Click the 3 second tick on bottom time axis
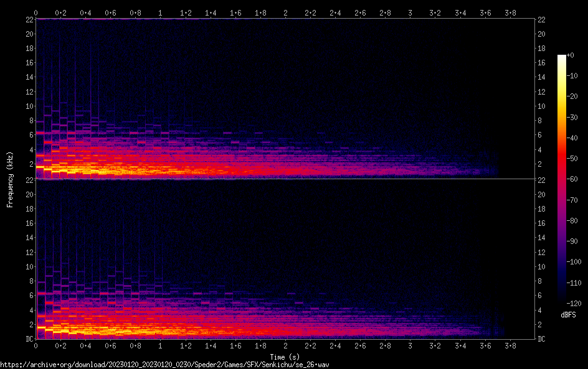588x369 pixels. (410, 345)
